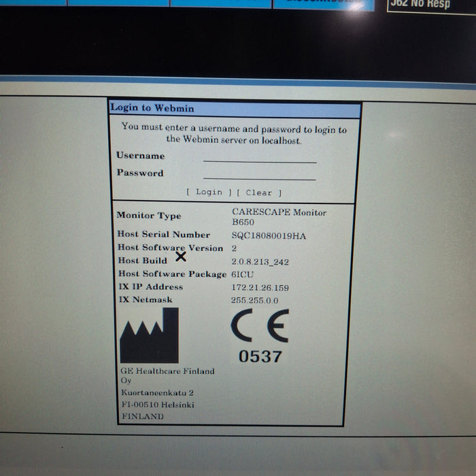The height and width of the screenshot is (476, 476).
Task: Click the Clear button
Action: (x=259, y=192)
